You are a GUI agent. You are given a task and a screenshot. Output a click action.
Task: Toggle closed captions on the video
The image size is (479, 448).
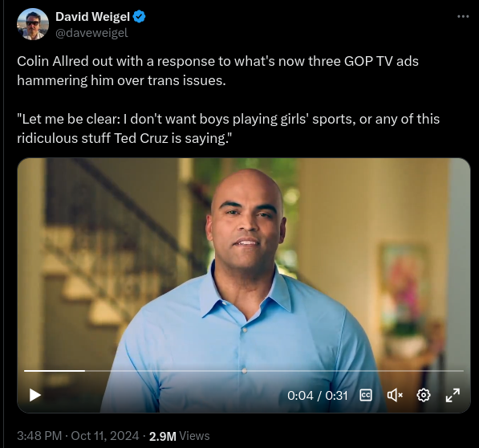click(x=366, y=395)
